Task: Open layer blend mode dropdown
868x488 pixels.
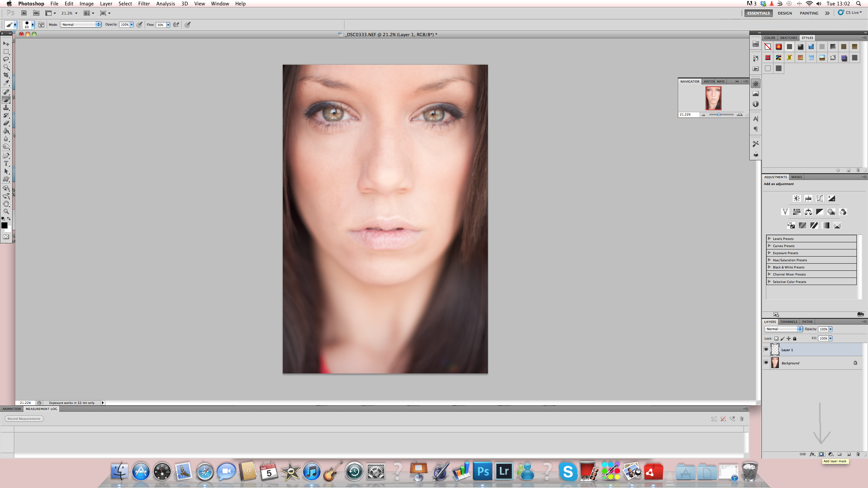Action: [x=783, y=329]
